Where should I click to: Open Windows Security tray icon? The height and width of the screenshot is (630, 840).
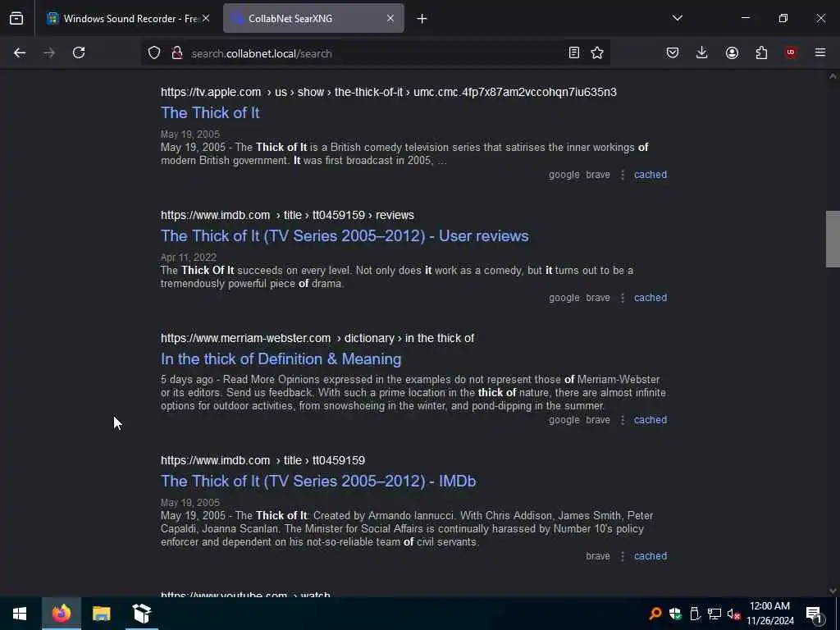click(675, 614)
